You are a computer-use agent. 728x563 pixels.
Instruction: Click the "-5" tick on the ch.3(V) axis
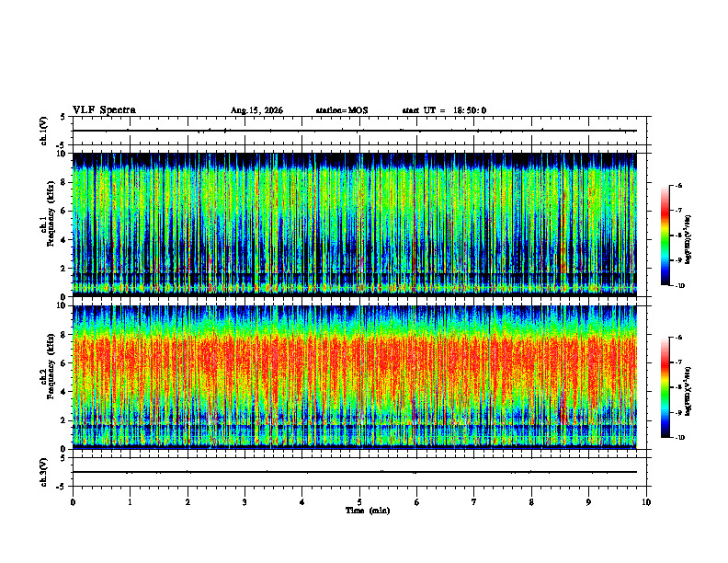point(62,487)
